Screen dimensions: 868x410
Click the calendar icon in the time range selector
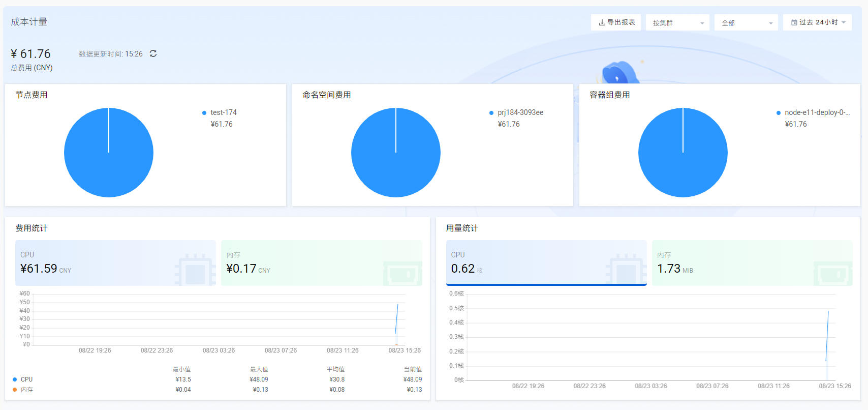[794, 22]
